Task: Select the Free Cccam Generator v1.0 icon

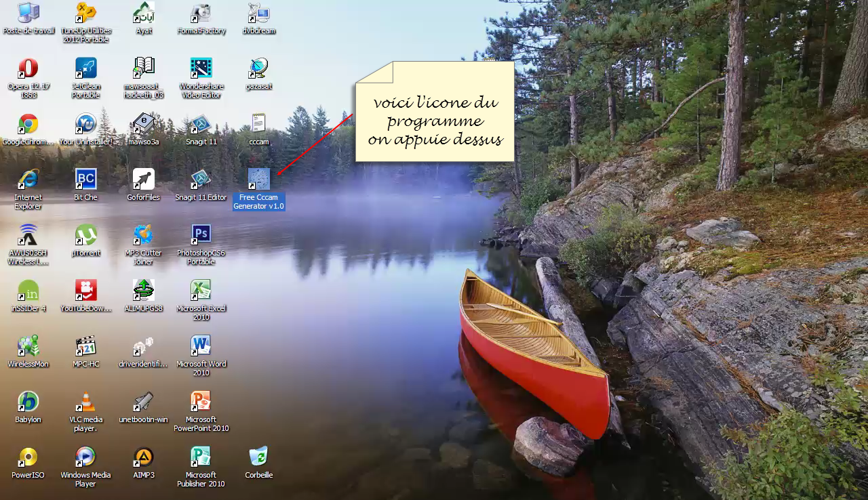Action: coord(258,180)
